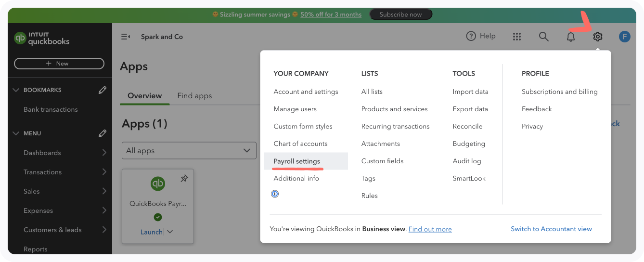The image size is (644, 262).
Task: Open Audit log
Action: [467, 161]
